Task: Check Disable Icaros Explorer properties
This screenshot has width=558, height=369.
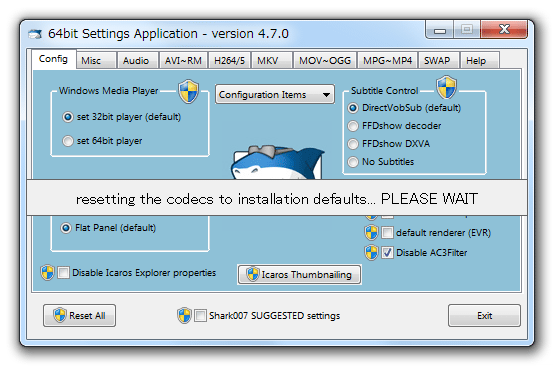Action: click(x=63, y=273)
